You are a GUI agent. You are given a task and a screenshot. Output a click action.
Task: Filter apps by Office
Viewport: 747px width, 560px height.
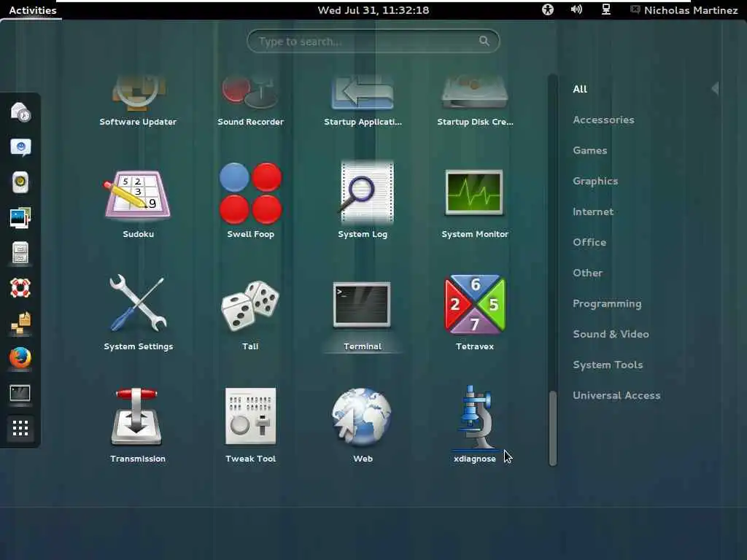pyautogui.click(x=589, y=242)
